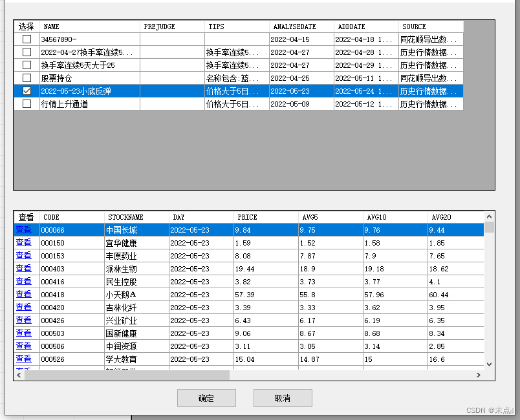Click the stock table scroll up arrow
The image size is (520, 420).
coord(489,216)
